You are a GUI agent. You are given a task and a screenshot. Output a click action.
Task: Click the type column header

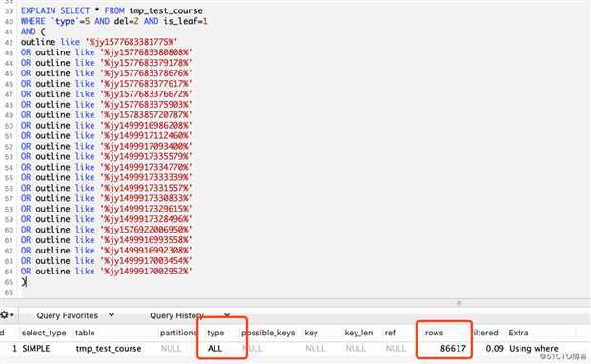point(215,333)
